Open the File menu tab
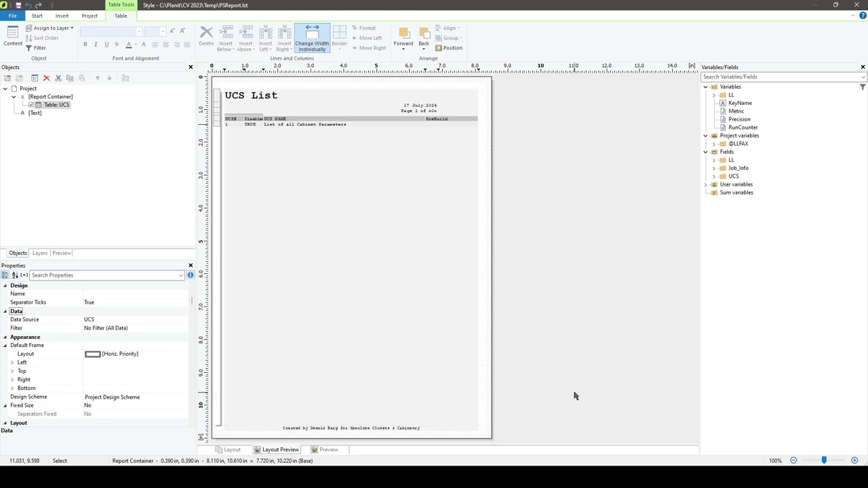 pyautogui.click(x=12, y=16)
